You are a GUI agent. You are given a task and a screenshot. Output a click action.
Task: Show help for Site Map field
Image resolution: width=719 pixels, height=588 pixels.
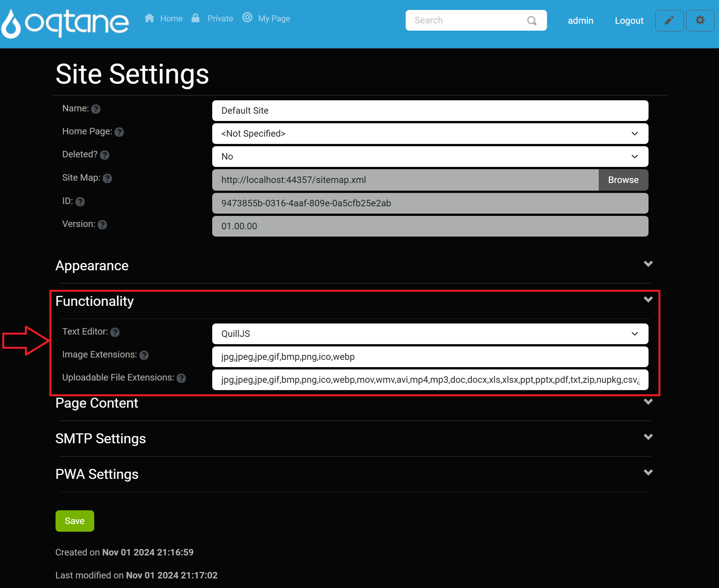pos(108,178)
